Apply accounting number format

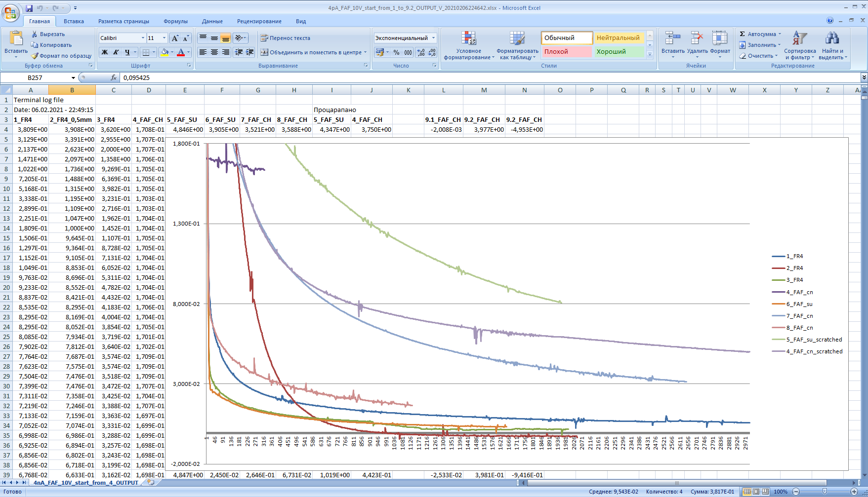(379, 52)
